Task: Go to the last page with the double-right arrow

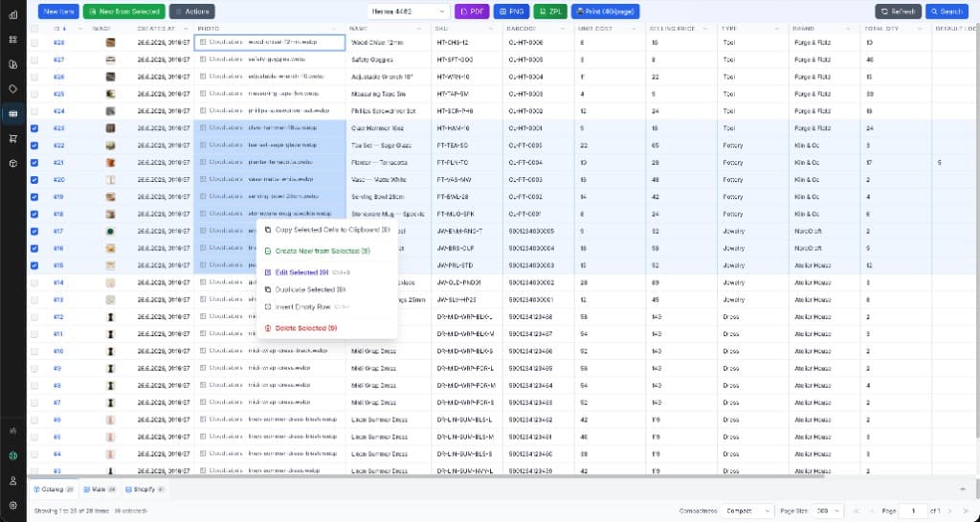Action: (965, 511)
